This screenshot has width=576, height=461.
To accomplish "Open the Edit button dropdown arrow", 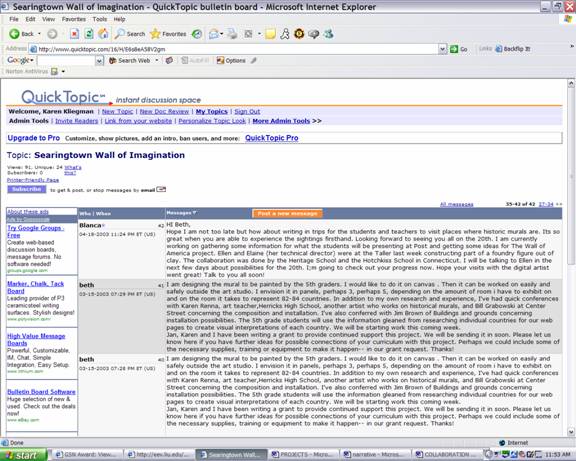I will 259,34.
